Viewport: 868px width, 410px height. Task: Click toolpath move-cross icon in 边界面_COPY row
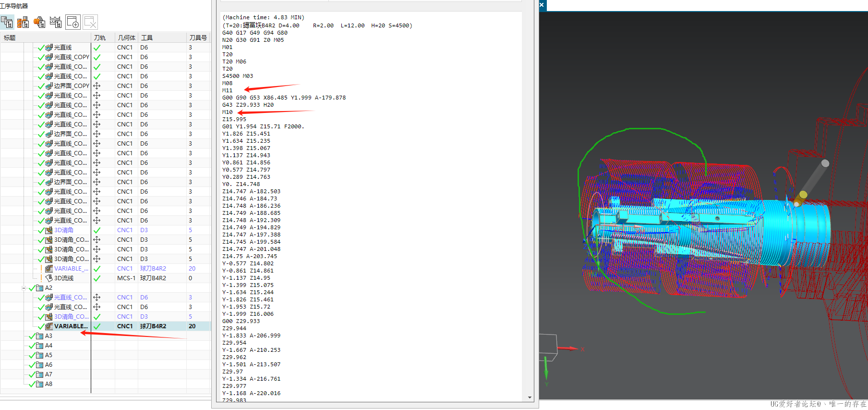[x=97, y=86]
